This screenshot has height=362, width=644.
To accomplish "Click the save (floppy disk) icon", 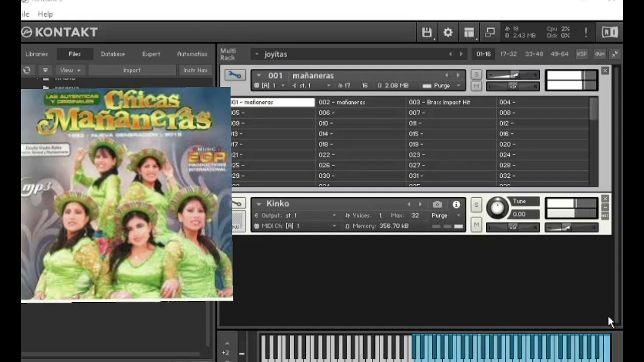I will point(427,33).
